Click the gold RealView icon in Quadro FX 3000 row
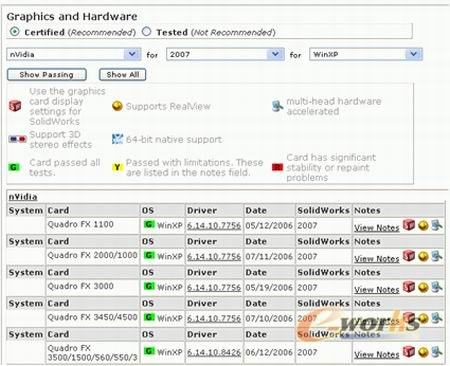 pos(423,287)
